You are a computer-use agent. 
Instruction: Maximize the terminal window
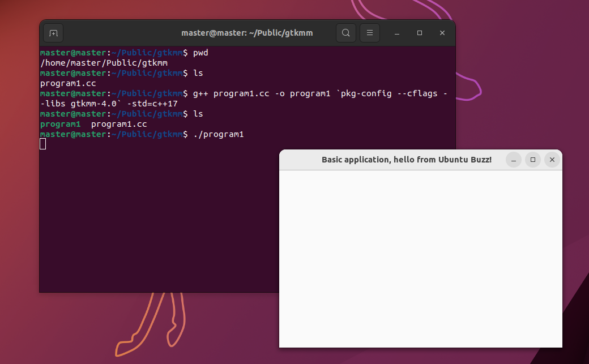420,33
